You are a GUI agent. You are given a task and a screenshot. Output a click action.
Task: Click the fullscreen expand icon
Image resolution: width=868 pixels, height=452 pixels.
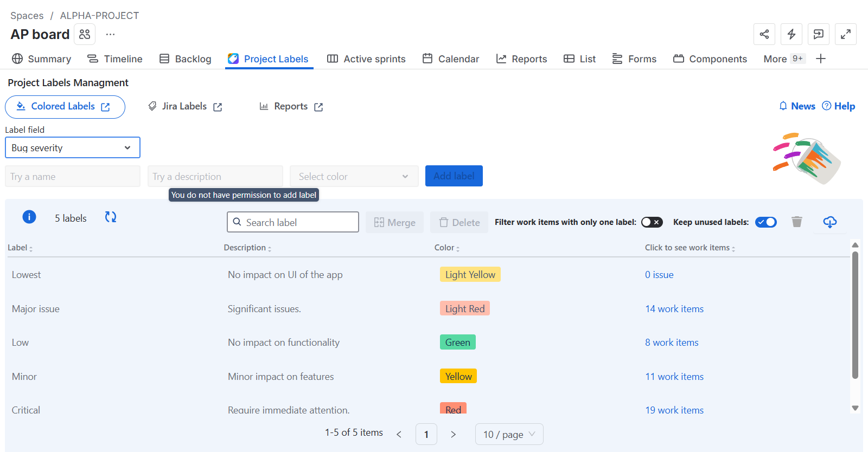(845, 34)
